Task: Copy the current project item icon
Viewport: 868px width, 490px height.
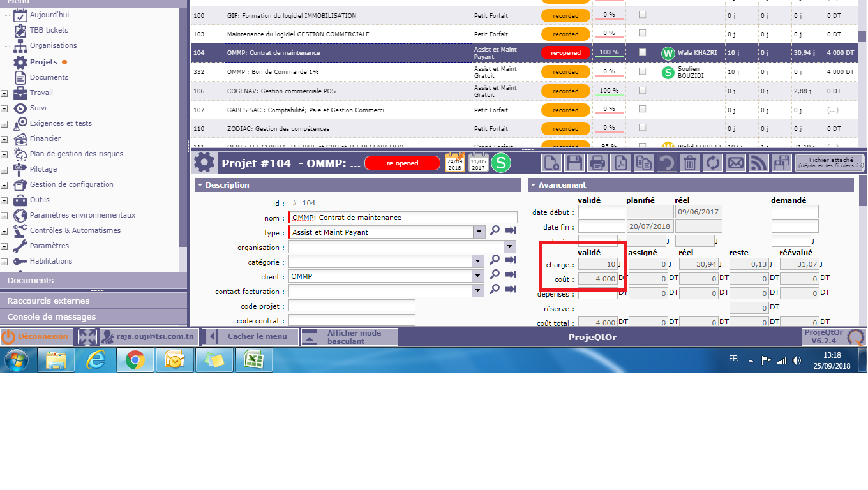Action: point(643,163)
